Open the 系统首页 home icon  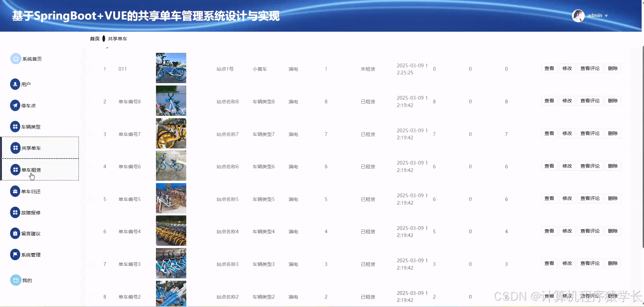[15, 58]
